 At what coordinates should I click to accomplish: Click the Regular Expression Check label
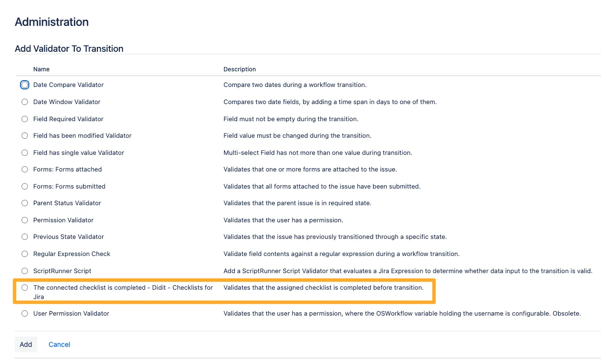click(72, 254)
